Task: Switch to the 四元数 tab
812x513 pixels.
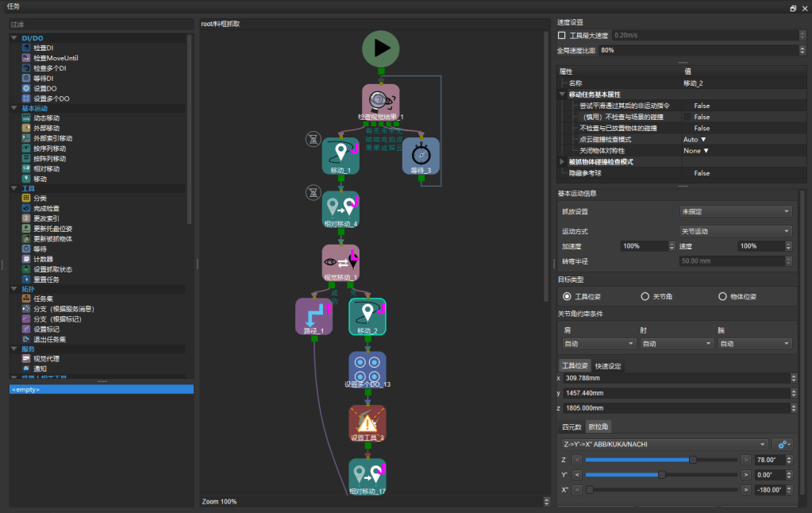Action: [571, 426]
